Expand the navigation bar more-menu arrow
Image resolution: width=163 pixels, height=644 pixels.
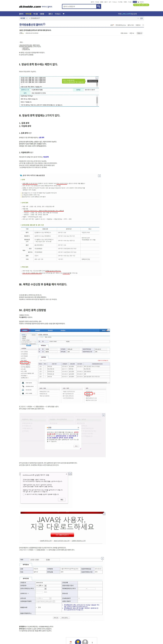pyautogui.click(x=63, y=14)
